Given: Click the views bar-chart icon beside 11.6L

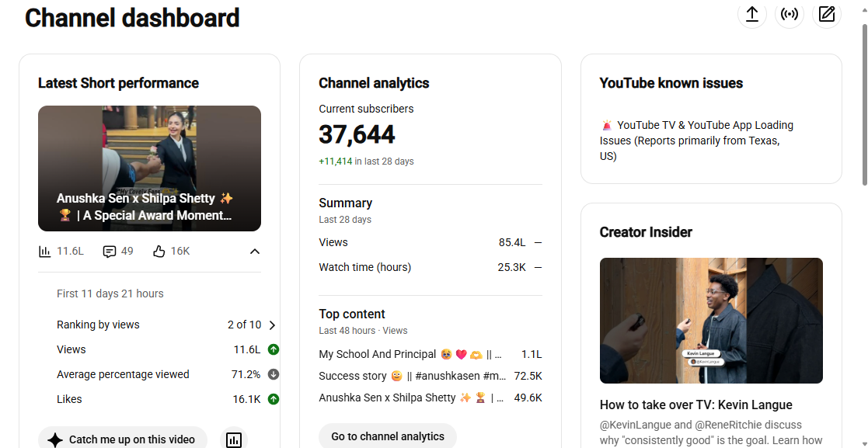Looking at the screenshot, I should [44, 251].
